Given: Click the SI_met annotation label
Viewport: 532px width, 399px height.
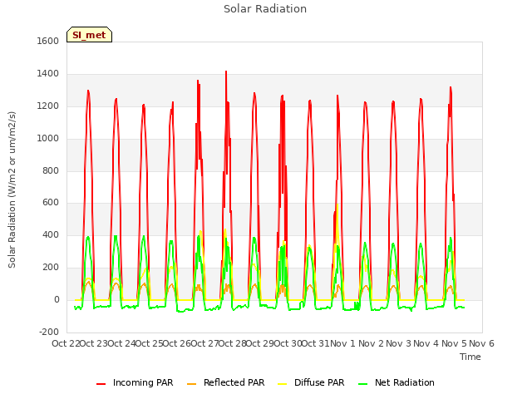Looking at the screenshot, I should point(89,35).
